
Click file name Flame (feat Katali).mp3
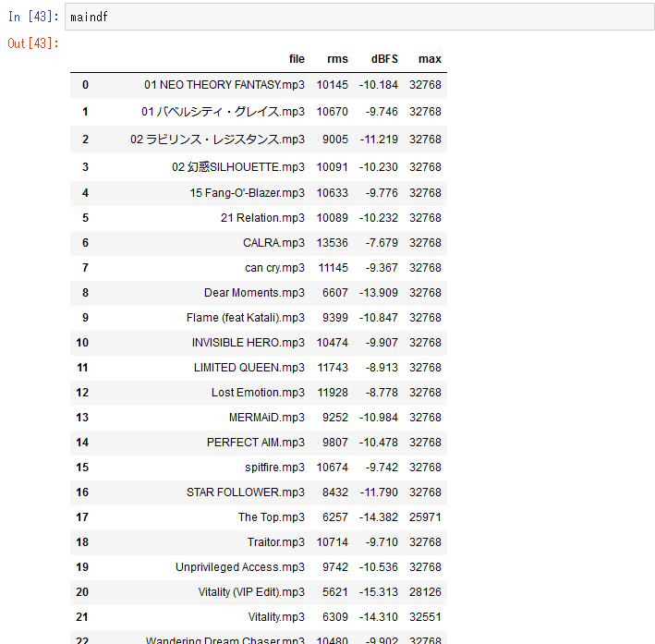[x=246, y=318]
